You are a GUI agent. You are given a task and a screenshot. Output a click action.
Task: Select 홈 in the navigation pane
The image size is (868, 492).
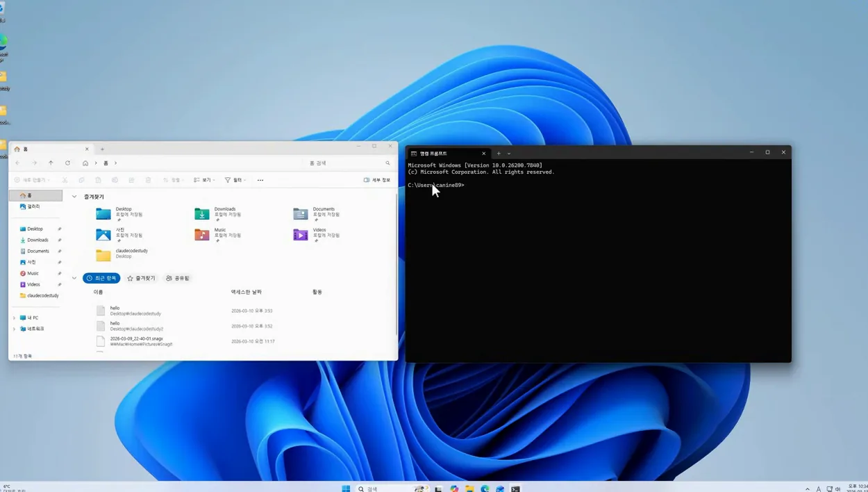[x=36, y=196]
